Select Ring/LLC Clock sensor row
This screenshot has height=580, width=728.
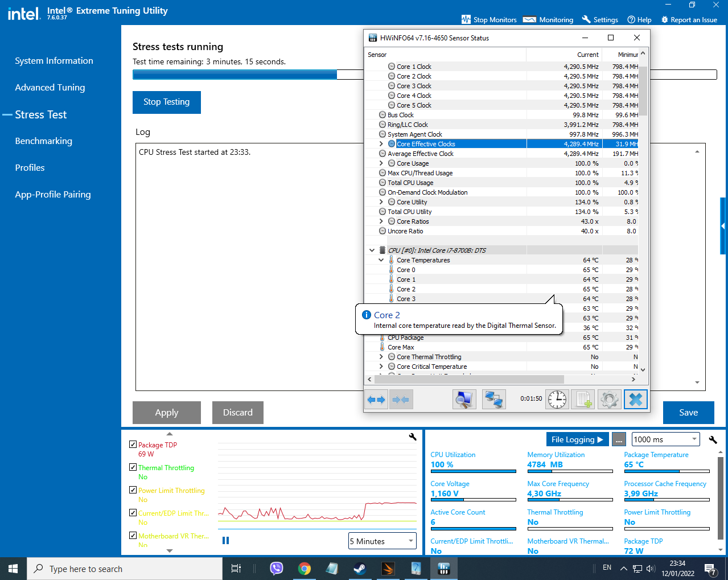(501, 125)
